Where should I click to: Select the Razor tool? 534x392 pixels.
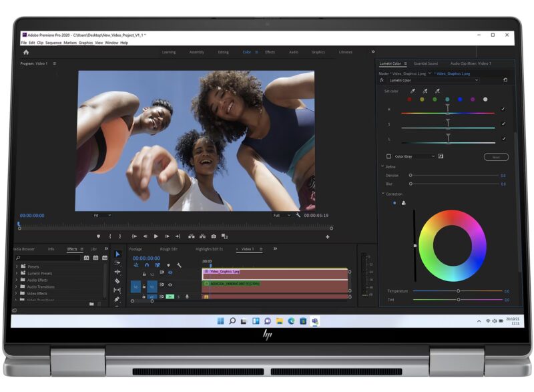coord(117,281)
